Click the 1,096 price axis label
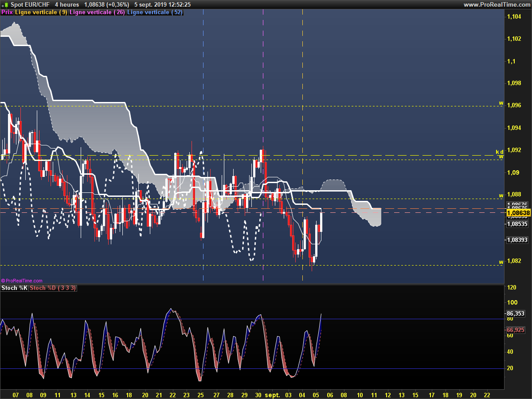The height and width of the screenshot is (399, 532). pyautogui.click(x=514, y=106)
